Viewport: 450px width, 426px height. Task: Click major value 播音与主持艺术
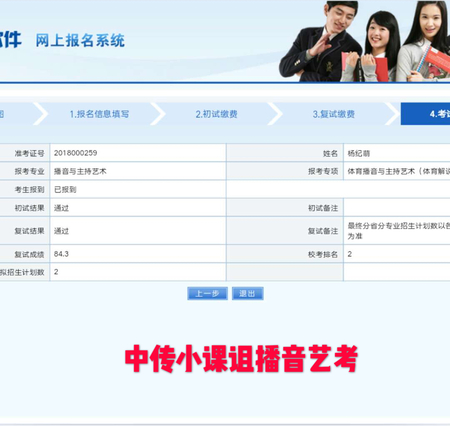click(x=80, y=171)
